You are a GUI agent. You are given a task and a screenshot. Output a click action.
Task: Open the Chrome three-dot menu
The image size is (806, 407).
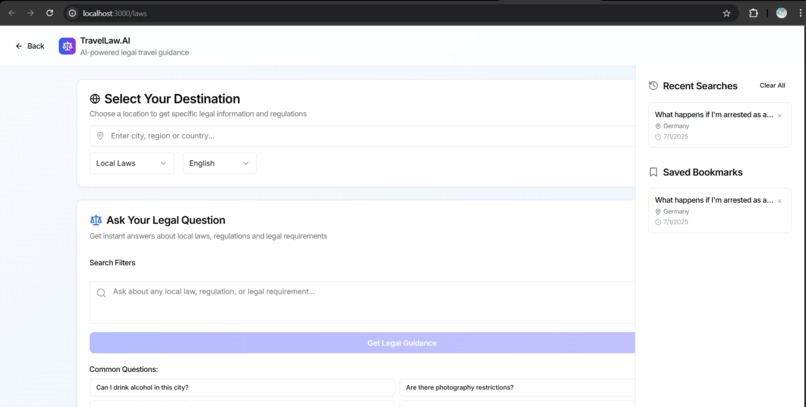tap(800, 13)
